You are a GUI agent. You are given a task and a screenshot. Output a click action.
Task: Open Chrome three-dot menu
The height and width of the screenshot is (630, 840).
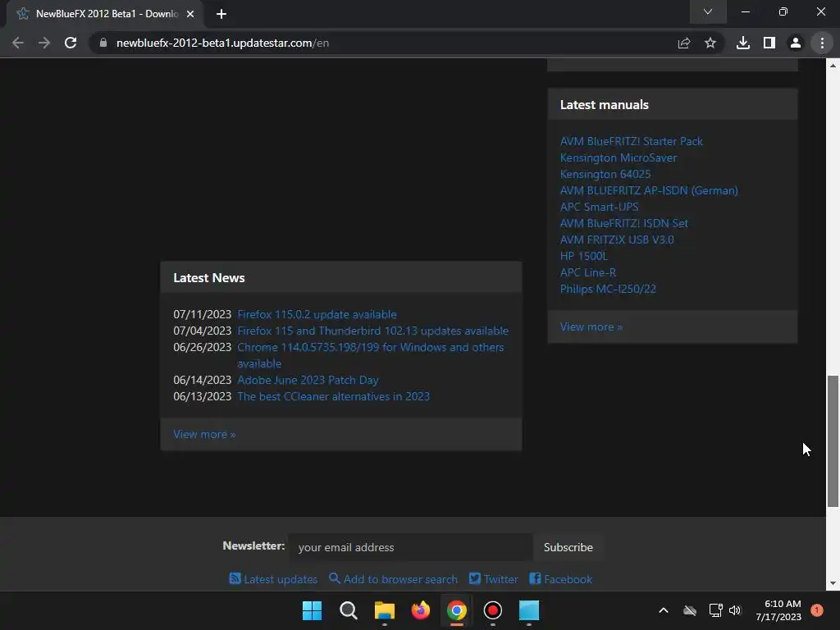point(822,43)
